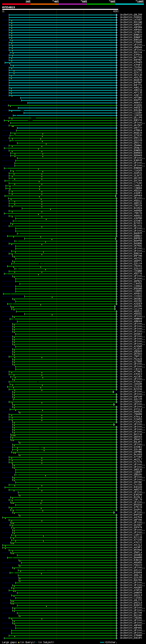Select hit UniRef100_Q5KCS1

(x=131, y=138)
